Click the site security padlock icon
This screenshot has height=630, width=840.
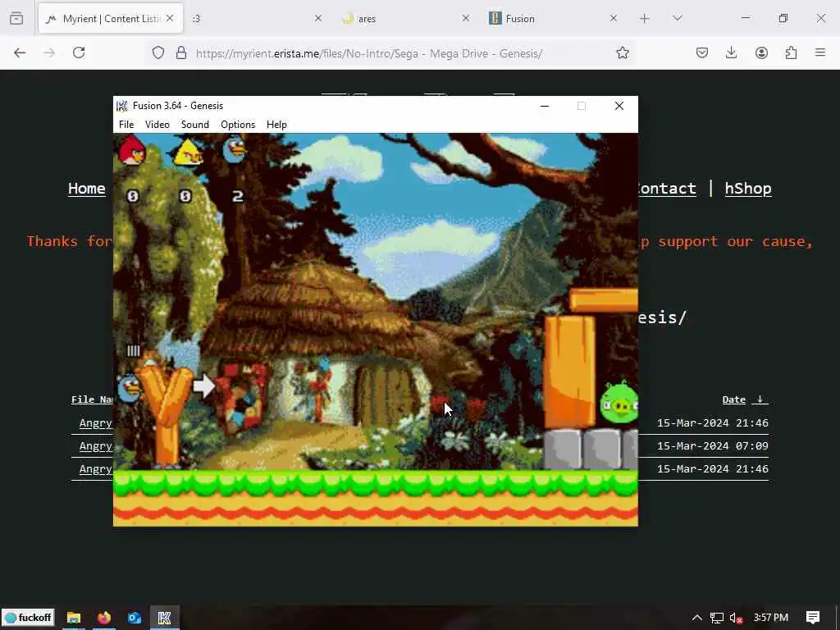click(x=181, y=52)
